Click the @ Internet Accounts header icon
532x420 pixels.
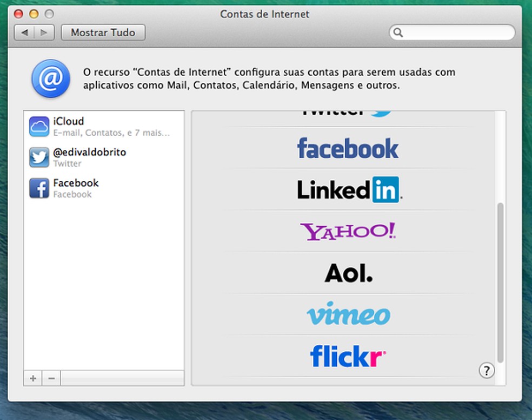coord(50,78)
